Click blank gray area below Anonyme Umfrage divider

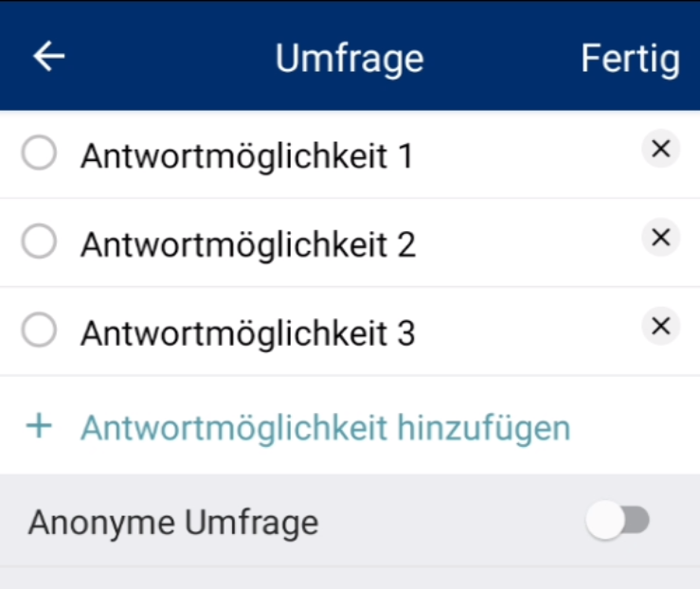tap(350, 579)
